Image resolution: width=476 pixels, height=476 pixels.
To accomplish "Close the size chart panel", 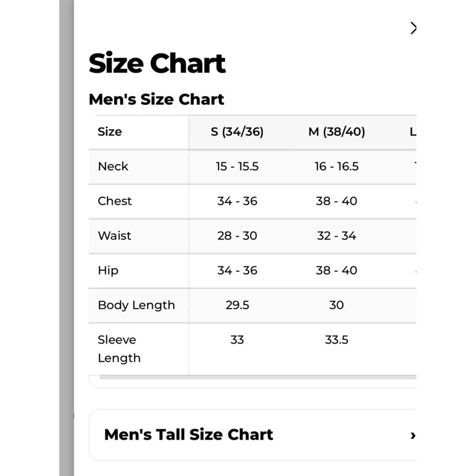I will 413,28.
